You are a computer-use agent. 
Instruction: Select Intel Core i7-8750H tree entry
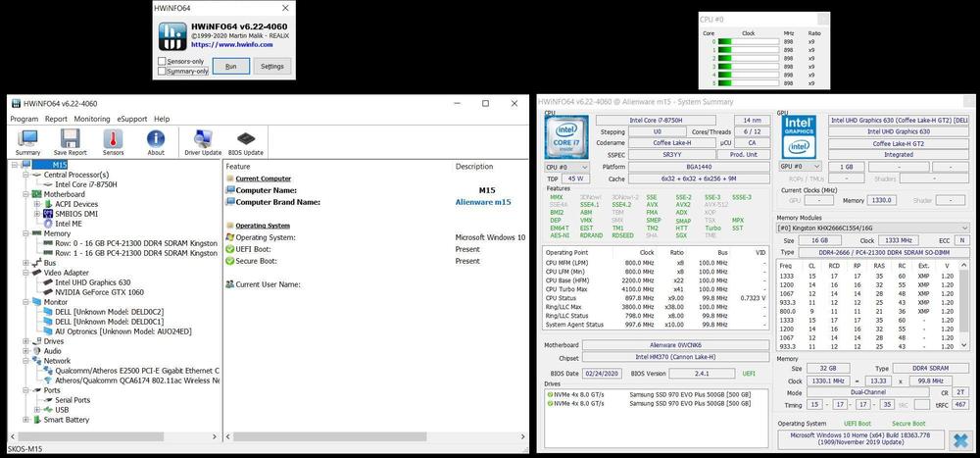(85, 184)
